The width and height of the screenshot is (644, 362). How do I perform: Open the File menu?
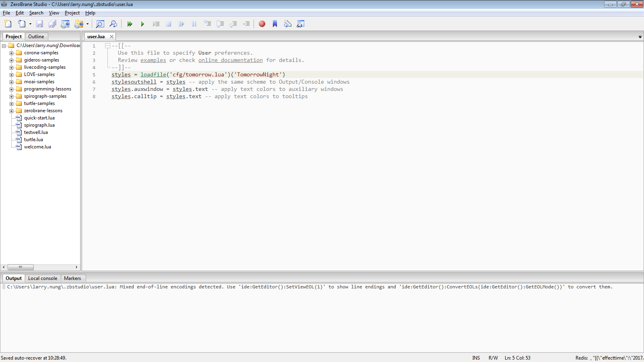[x=6, y=13]
